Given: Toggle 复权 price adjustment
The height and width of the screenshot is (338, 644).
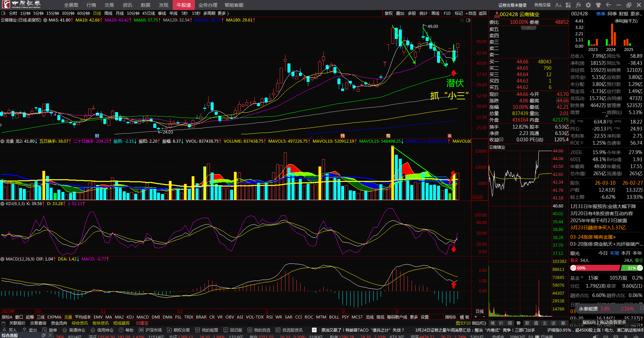Looking at the screenshot, I should coord(389,13).
